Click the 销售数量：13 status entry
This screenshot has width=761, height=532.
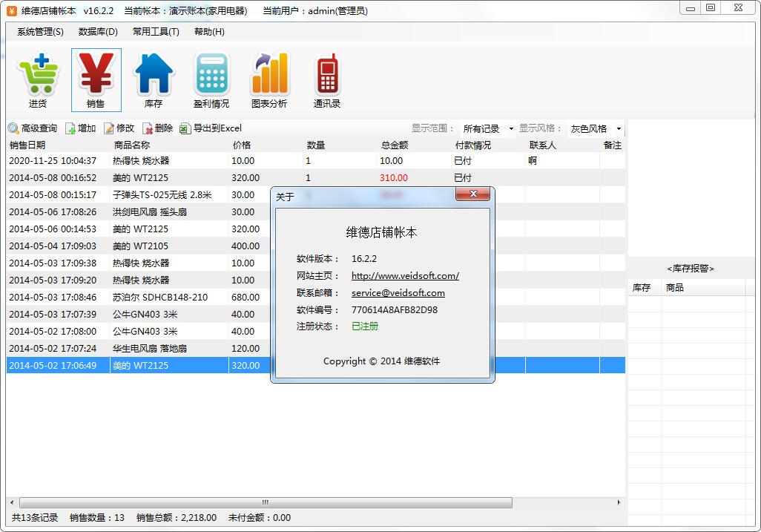click(x=97, y=517)
